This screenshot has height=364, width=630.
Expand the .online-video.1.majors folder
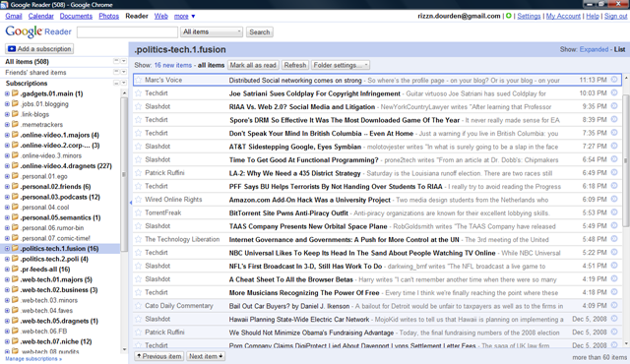click(x=7, y=135)
